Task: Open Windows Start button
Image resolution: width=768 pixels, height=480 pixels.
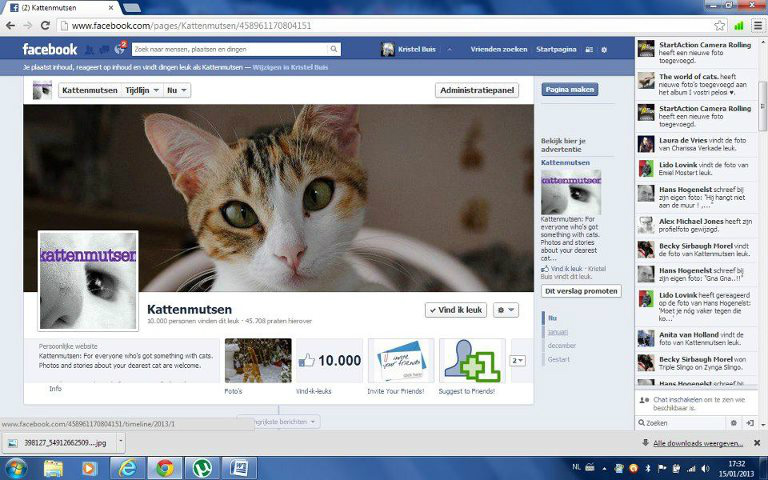Action: [15, 468]
